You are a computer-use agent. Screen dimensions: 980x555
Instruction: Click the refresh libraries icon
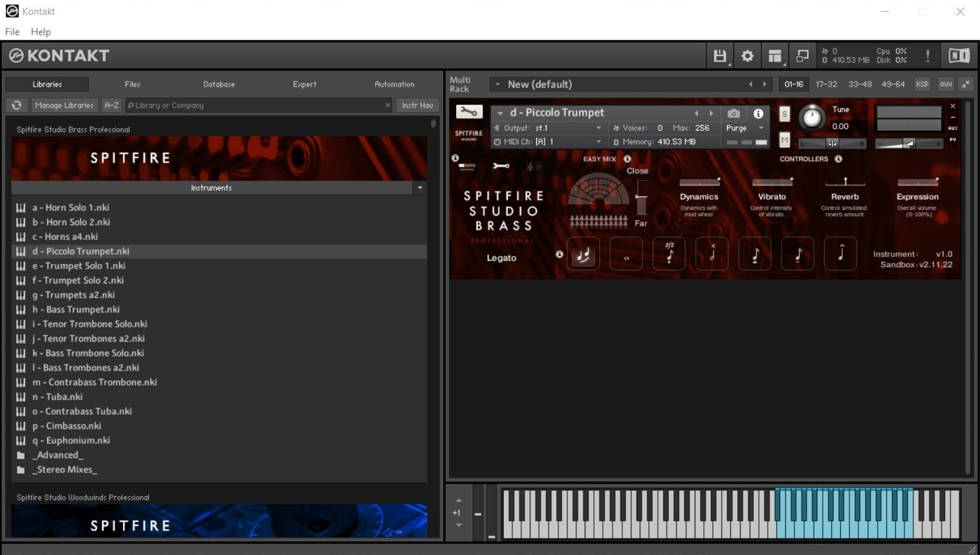[17, 105]
